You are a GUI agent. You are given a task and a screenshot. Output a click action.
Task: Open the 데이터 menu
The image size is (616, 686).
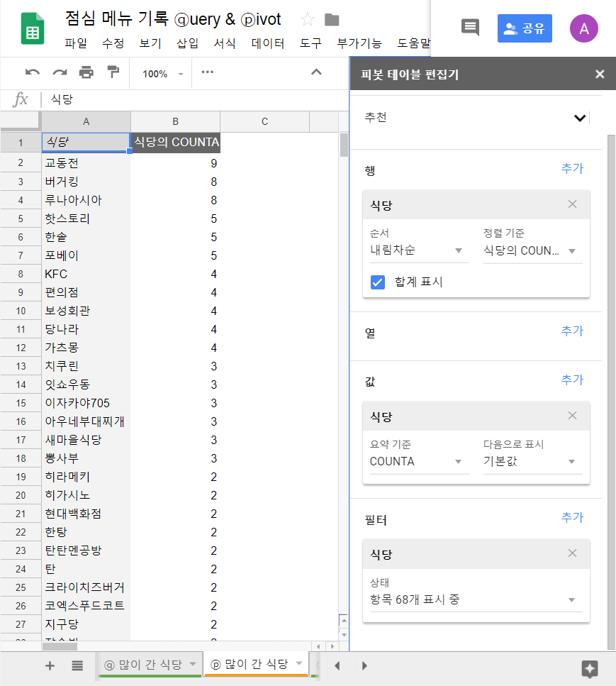pos(269,43)
